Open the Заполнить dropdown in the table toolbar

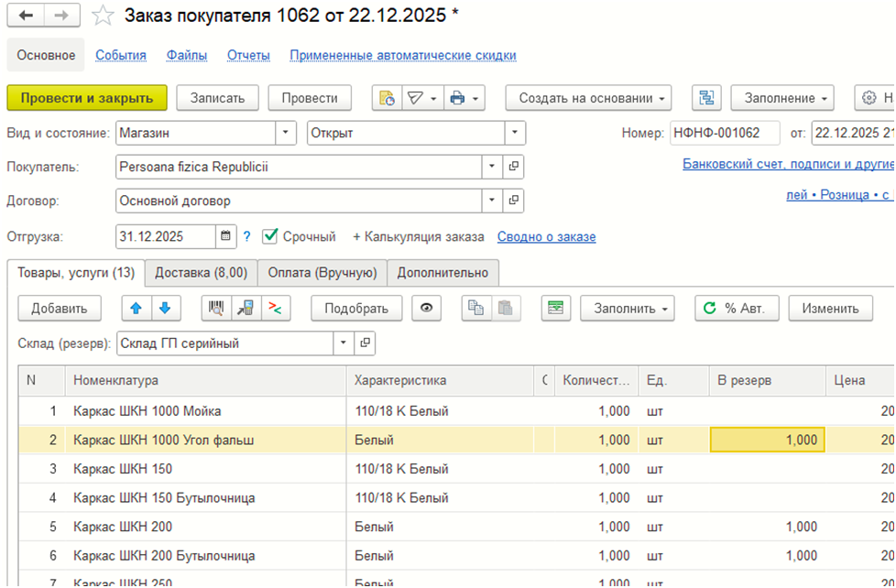click(x=628, y=309)
